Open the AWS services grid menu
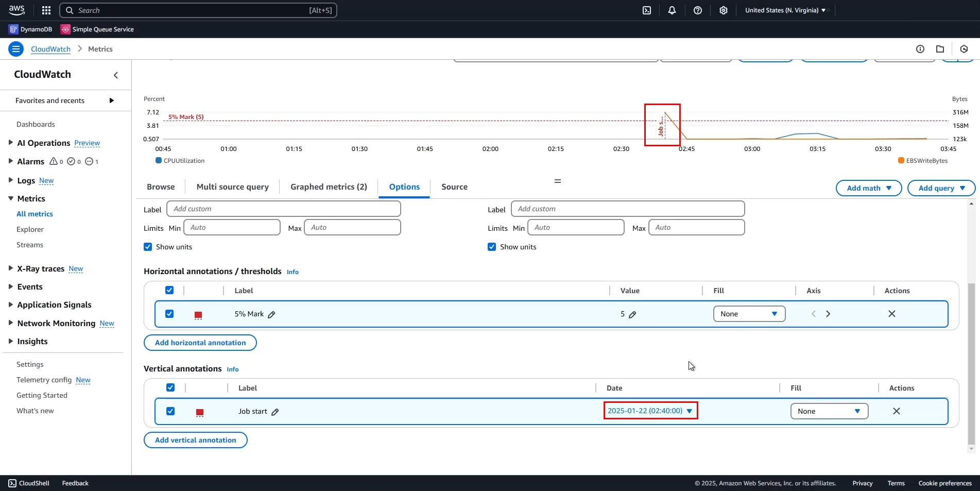 [46, 10]
